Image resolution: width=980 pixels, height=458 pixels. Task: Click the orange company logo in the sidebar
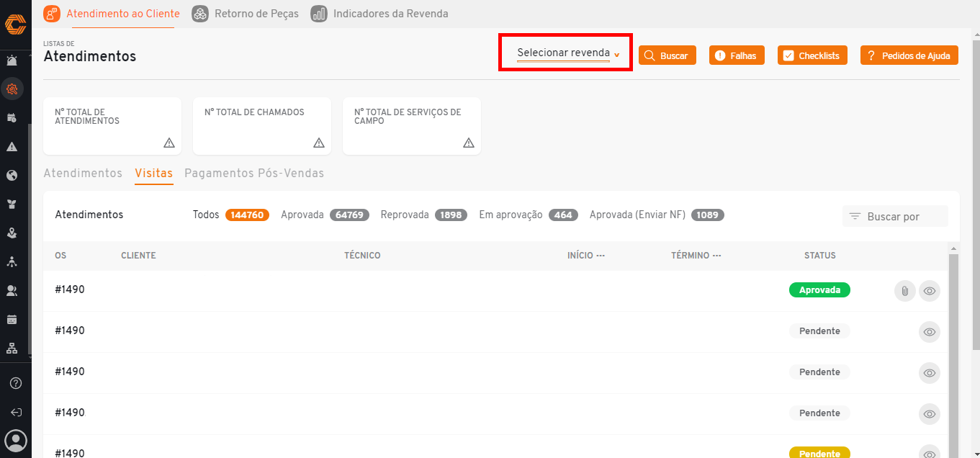pyautogui.click(x=14, y=24)
